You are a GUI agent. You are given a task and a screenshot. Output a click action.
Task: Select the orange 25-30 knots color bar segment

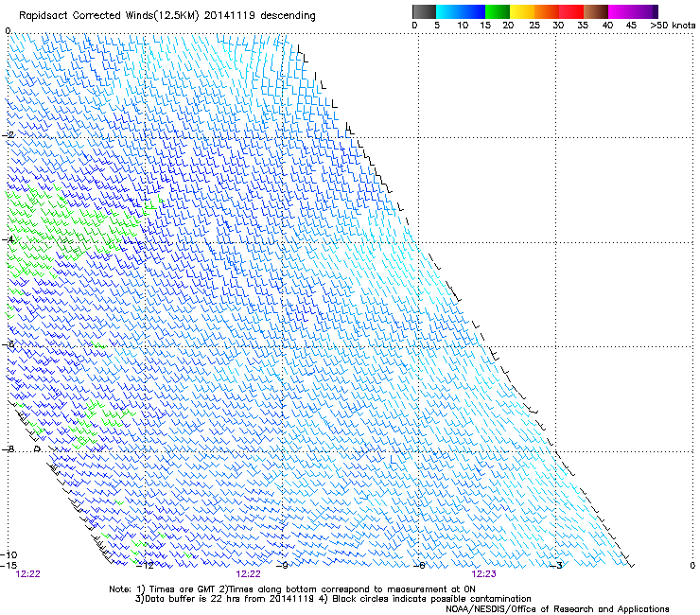coord(547,11)
